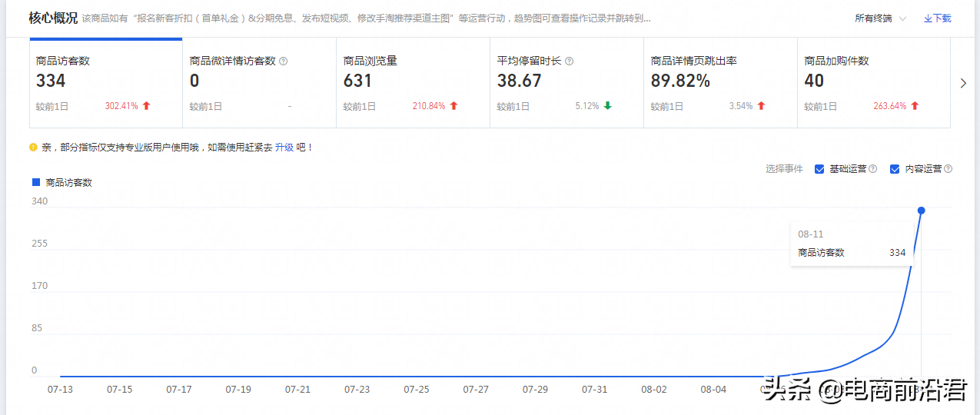Show more metric cards with right chevron
Screen dimensions: 980x415
coord(964,83)
